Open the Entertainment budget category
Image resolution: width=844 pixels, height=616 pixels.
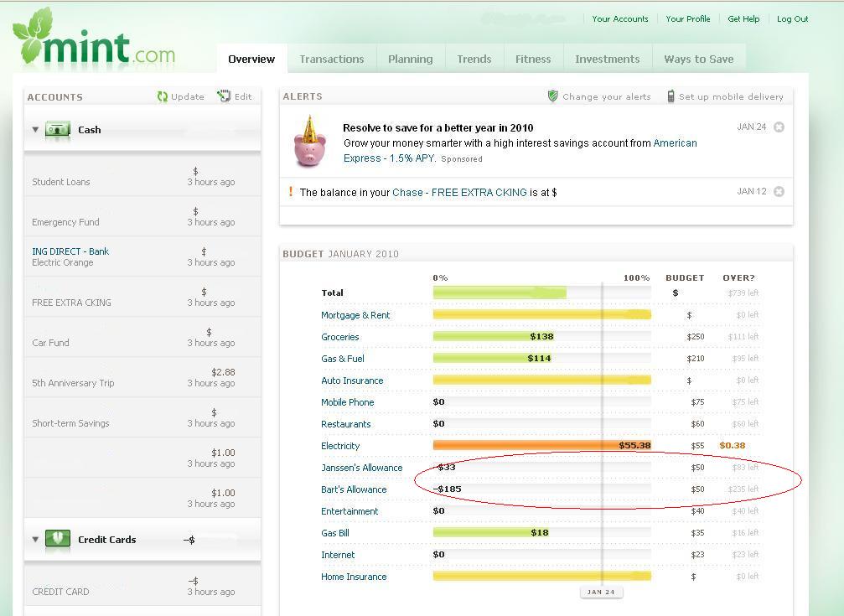point(350,511)
